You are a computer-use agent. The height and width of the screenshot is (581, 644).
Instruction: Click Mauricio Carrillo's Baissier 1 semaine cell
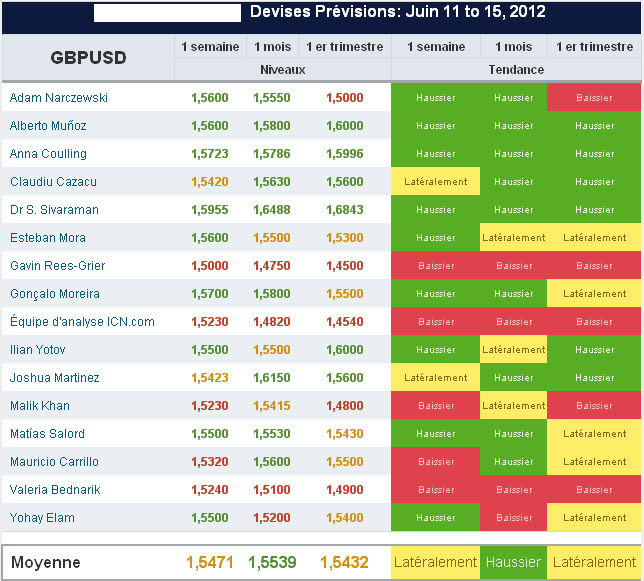pyautogui.click(x=435, y=462)
